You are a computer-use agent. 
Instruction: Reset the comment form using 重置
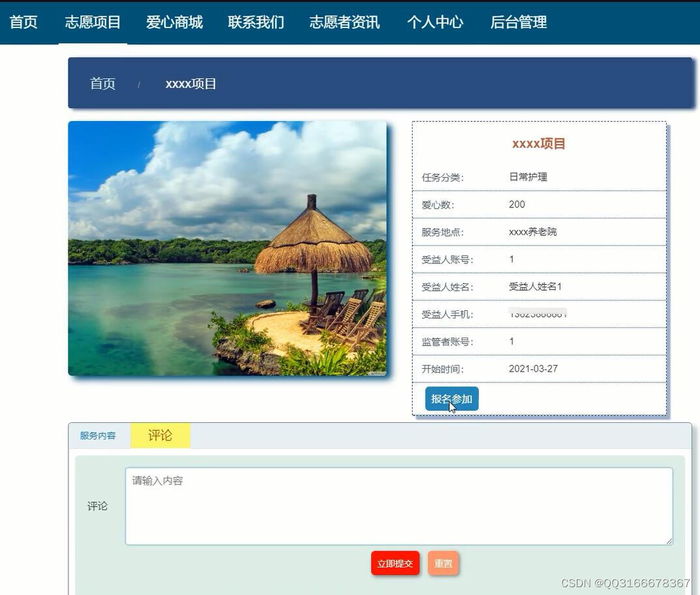443,563
